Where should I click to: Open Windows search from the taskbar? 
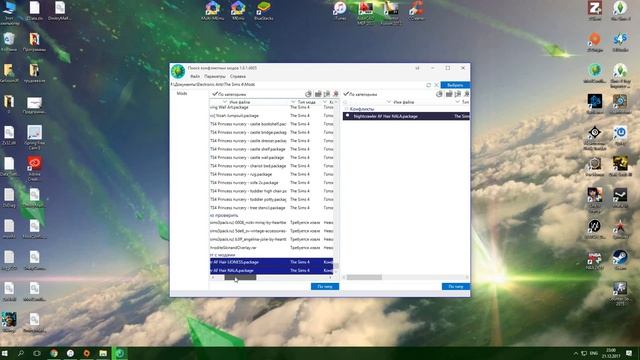21,353
